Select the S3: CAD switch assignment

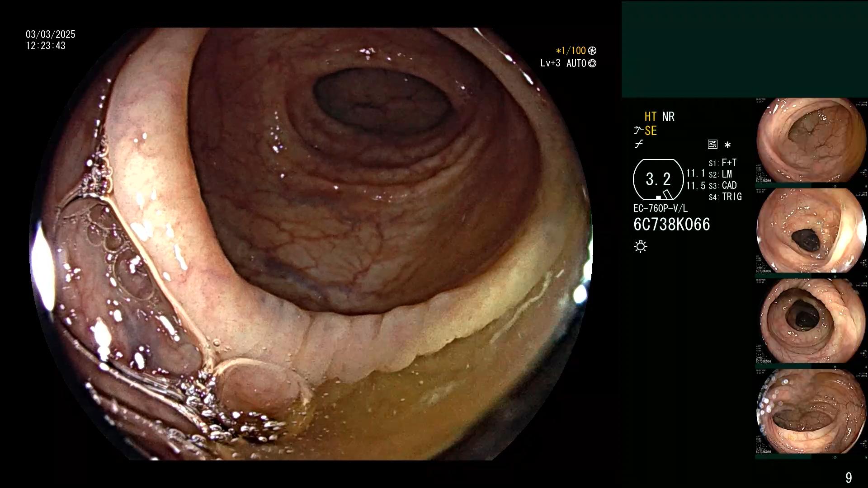click(723, 185)
